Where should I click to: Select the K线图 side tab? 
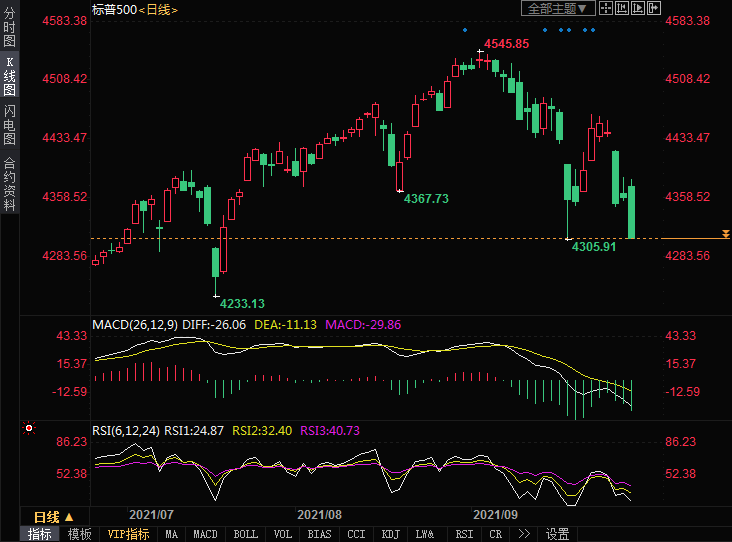point(9,76)
